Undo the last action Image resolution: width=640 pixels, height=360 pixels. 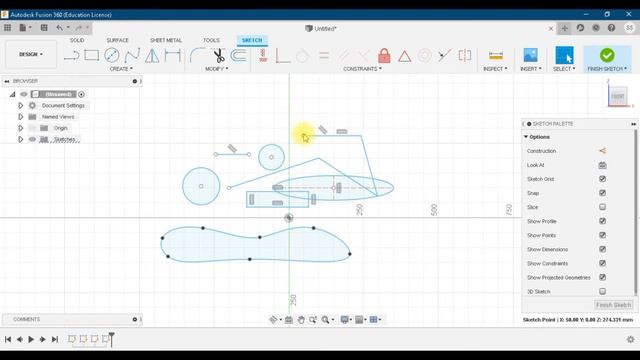[x=60, y=28]
